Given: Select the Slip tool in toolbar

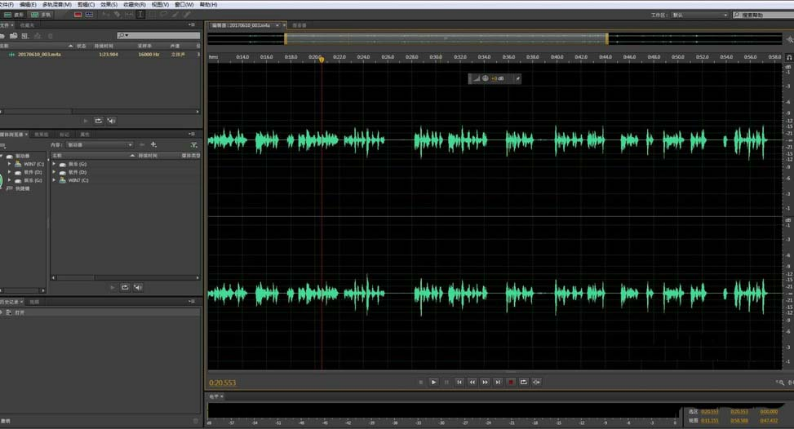Looking at the screenshot, I should (129, 15).
